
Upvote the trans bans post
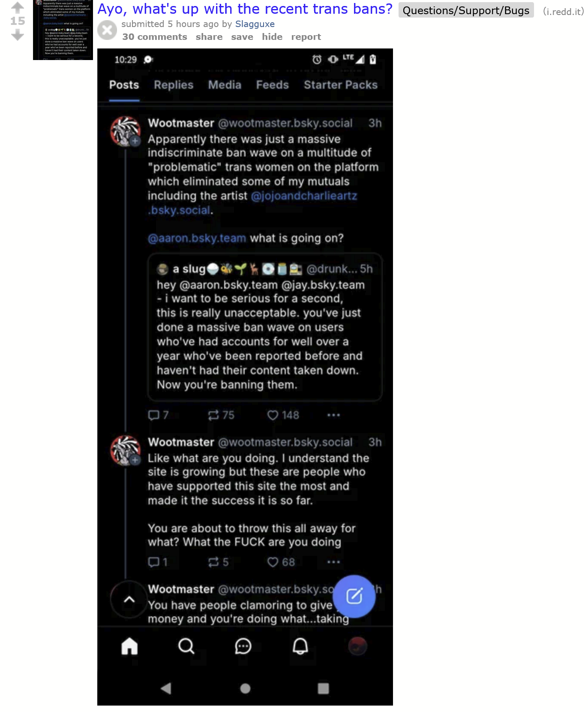click(18, 7)
